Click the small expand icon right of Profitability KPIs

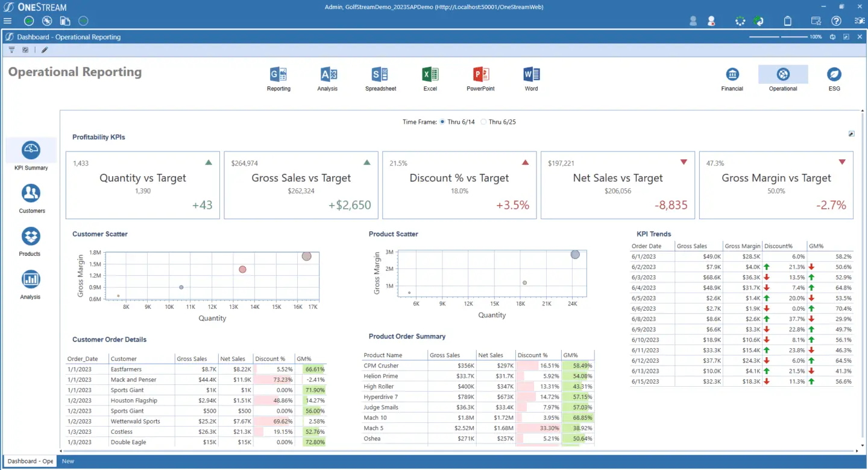tap(851, 134)
